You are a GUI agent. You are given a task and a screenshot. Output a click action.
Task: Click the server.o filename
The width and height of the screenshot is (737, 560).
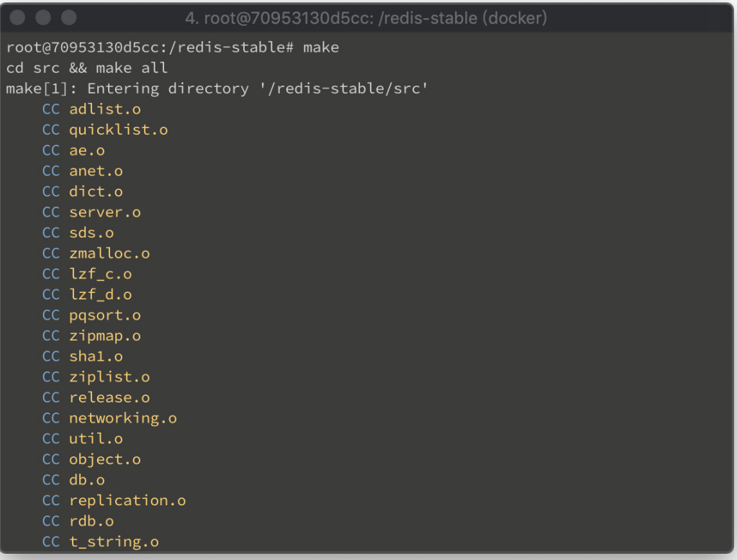click(x=105, y=212)
